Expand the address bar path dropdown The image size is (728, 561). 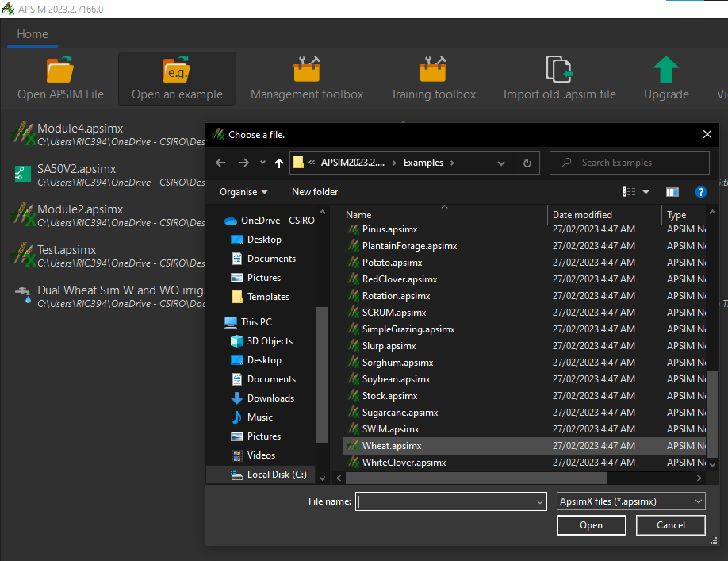501,163
